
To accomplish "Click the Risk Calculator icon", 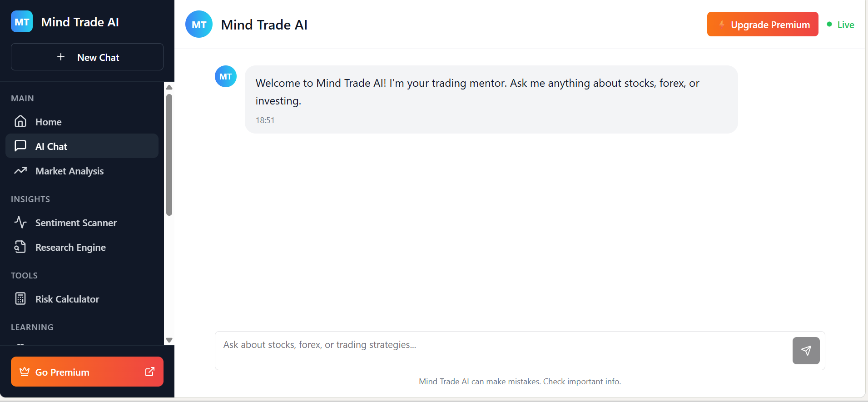I will pyautogui.click(x=21, y=298).
